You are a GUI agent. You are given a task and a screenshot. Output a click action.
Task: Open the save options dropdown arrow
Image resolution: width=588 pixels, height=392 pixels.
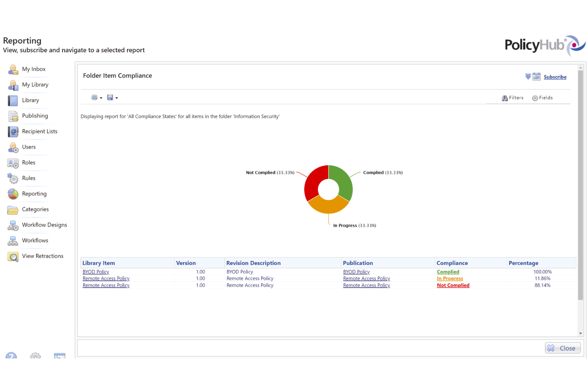(116, 98)
